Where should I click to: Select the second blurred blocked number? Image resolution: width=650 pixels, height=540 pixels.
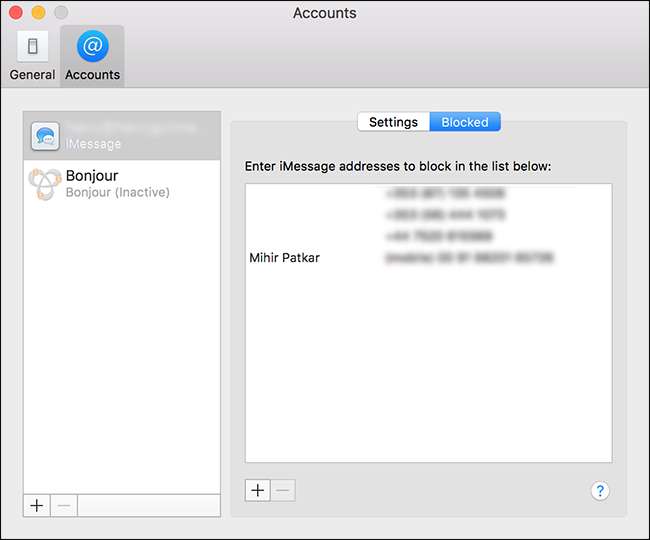click(445, 215)
